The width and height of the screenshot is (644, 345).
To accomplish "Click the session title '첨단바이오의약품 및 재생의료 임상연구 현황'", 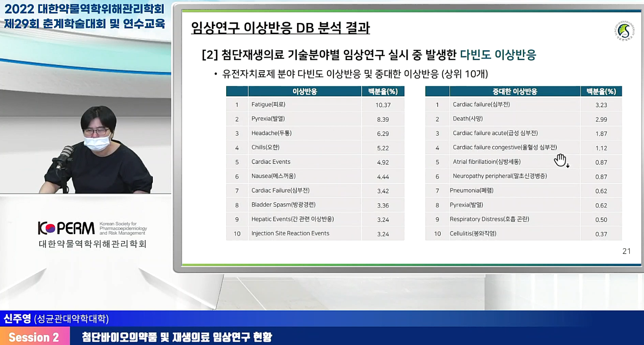I will tap(177, 337).
